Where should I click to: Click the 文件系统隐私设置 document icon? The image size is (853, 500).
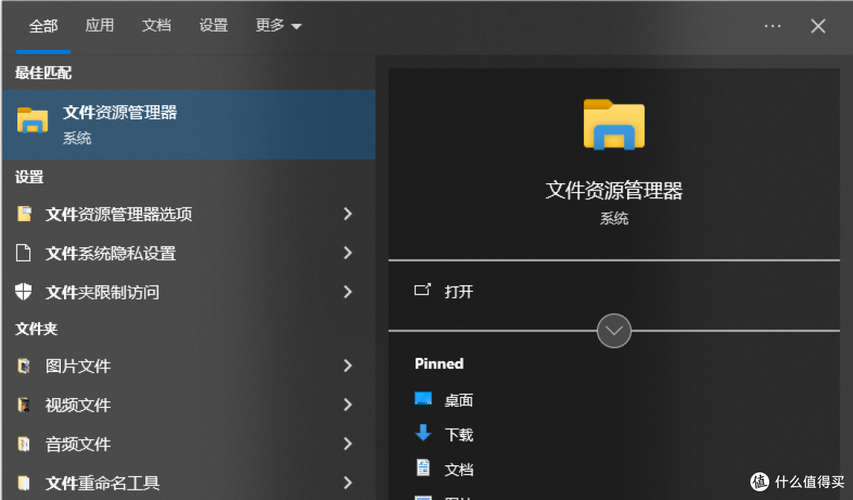point(23,253)
